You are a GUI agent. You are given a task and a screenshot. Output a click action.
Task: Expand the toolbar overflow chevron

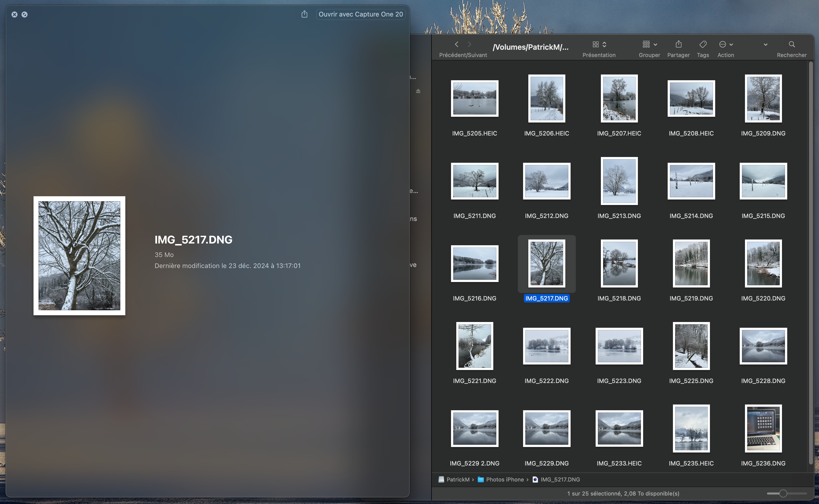(765, 45)
